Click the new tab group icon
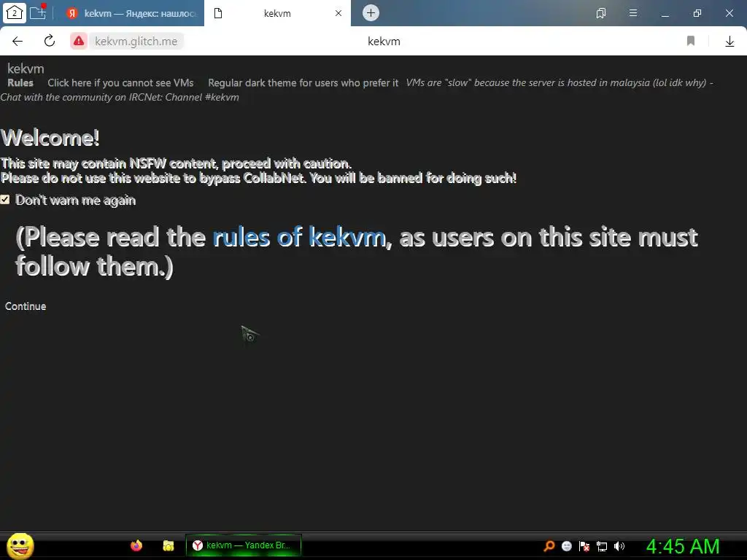 pos(38,12)
